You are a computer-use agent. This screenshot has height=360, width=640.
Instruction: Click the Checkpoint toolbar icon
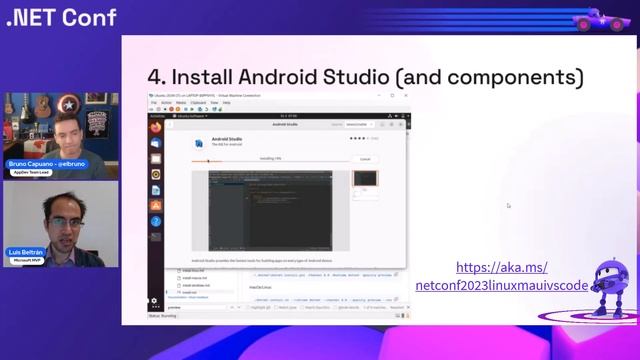click(x=200, y=109)
